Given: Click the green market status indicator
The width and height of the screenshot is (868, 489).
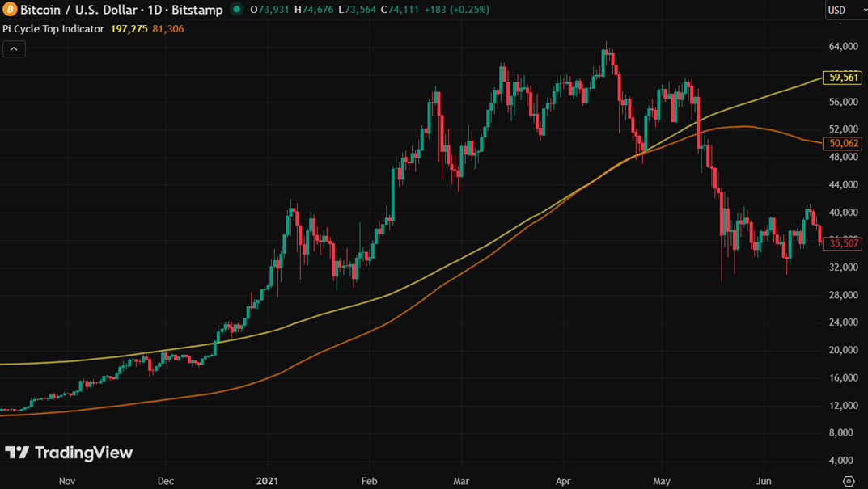Looking at the screenshot, I should coord(236,10).
